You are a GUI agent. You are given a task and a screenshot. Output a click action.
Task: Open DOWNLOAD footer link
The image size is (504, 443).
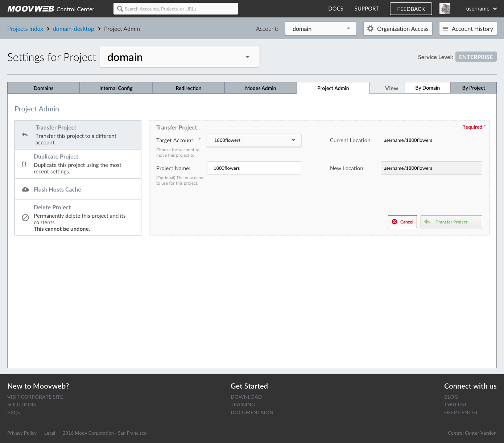tap(246, 397)
